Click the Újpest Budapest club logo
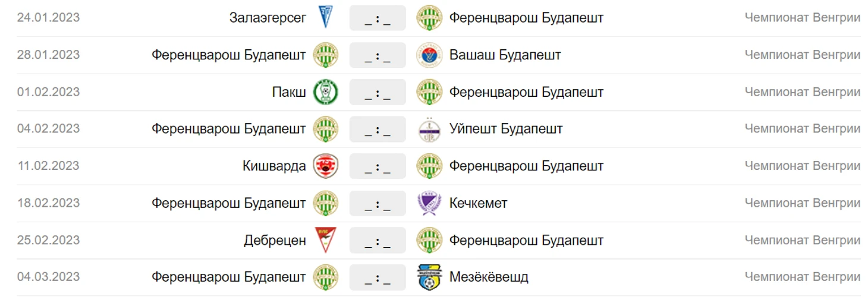The width and height of the screenshot is (868, 300). (x=429, y=130)
